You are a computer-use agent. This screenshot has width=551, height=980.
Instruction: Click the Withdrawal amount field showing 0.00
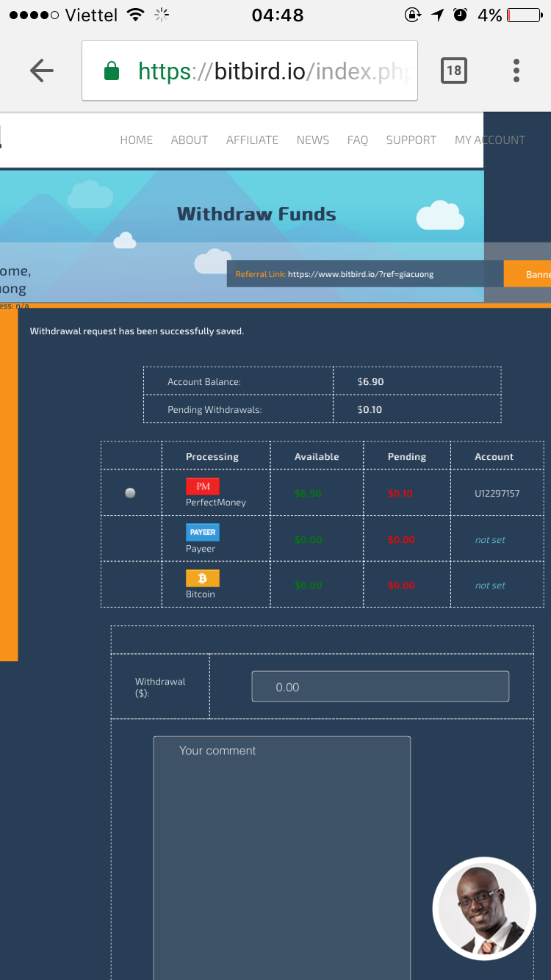[x=381, y=686]
